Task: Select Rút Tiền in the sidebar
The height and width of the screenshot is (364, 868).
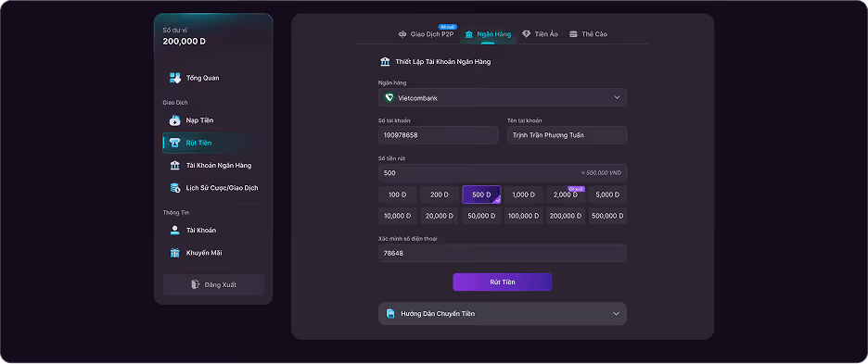Action: tap(213, 143)
